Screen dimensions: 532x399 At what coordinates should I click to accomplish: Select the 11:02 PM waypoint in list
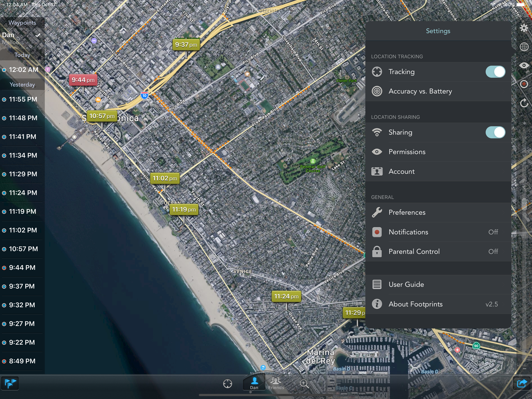(22, 230)
